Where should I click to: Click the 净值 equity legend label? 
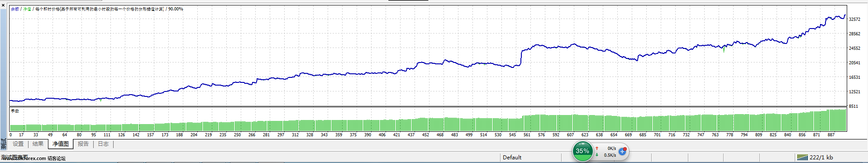(27, 9)
